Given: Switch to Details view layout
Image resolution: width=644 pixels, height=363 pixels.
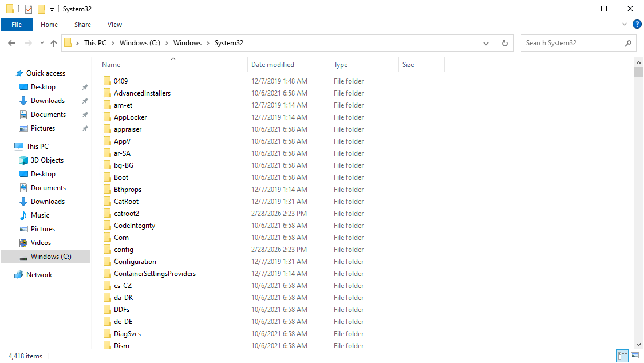Looking at the screenshot, I should point(622,356).
